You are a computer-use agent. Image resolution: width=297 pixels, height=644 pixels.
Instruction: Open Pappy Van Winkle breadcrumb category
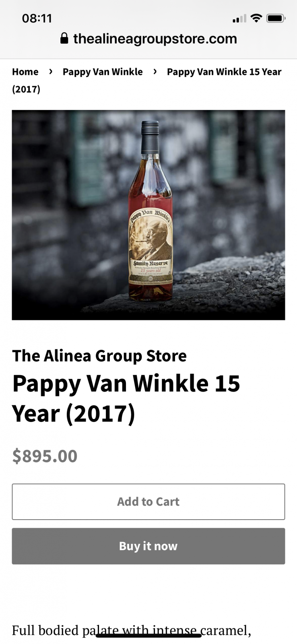tap(103, 72)
